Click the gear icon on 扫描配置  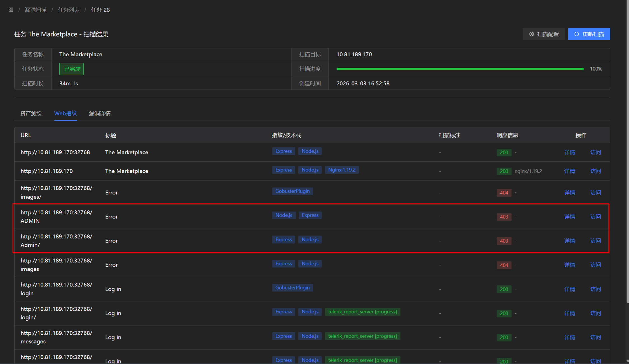click(531, 34)
